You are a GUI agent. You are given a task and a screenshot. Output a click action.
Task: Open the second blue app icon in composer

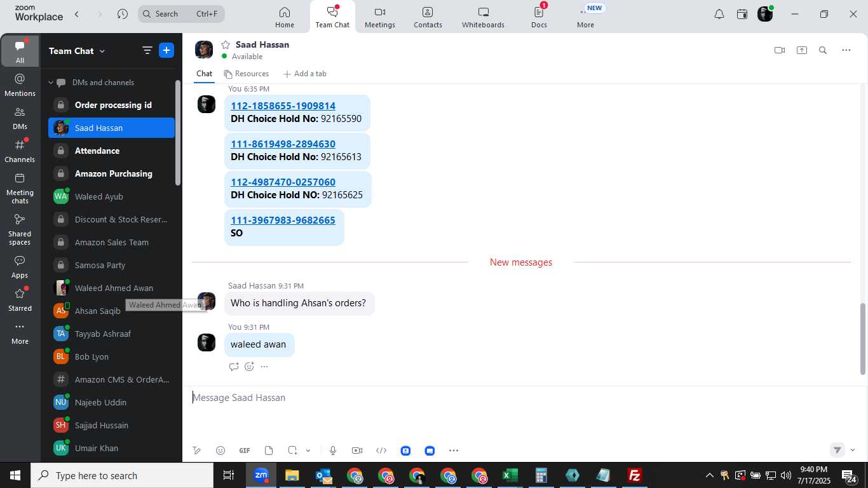[430, 451]
